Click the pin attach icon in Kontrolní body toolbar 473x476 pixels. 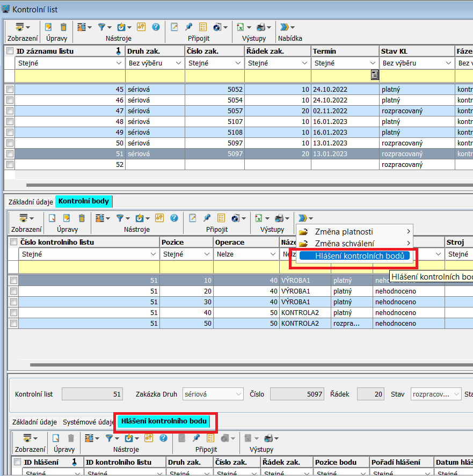click(206, 218)
